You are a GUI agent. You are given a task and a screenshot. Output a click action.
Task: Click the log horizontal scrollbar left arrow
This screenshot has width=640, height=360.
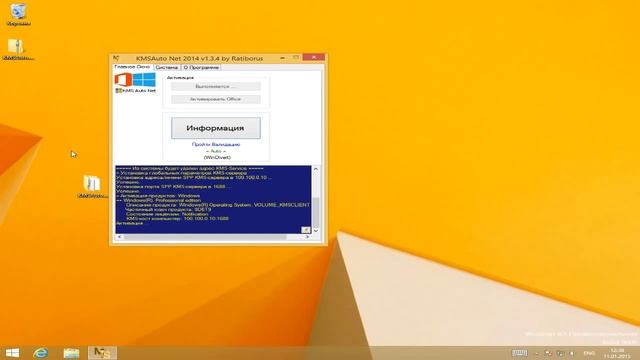pyautogui.click(x=119, y=237)
